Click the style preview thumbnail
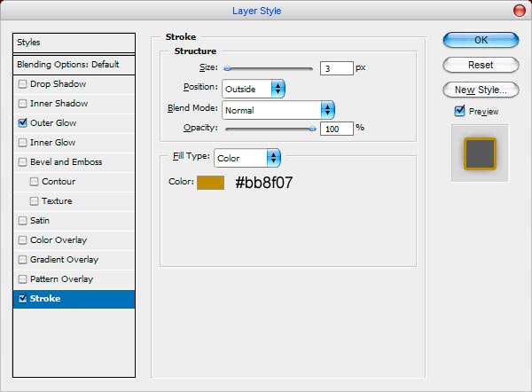Screen dimensions: 532x392 [x=480, y=153]
